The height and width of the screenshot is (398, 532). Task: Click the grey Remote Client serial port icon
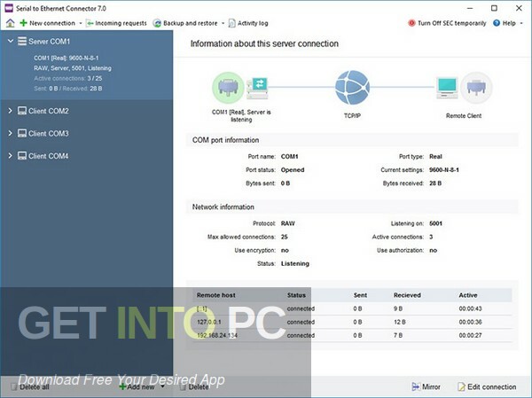476,88
